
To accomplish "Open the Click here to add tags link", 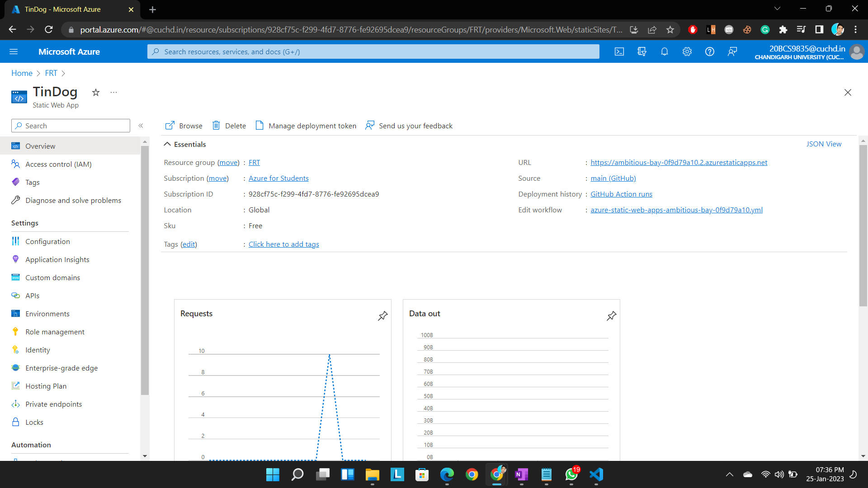I will (x=283, y=244).
